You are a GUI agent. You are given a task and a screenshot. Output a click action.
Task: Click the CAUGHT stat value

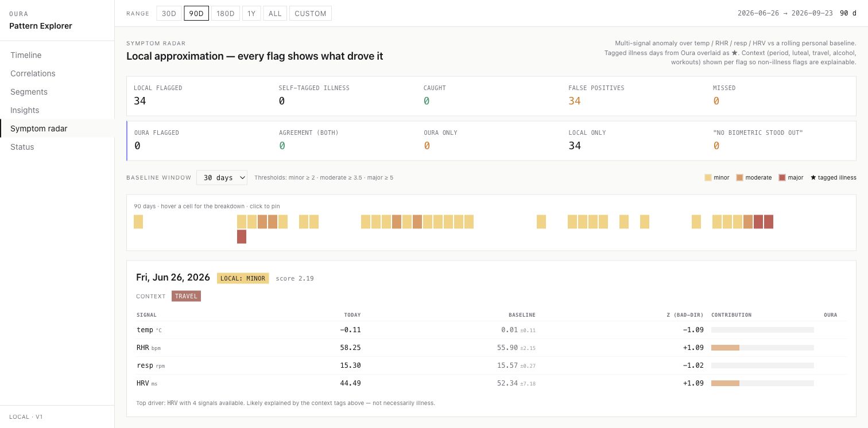coord(427,101)
